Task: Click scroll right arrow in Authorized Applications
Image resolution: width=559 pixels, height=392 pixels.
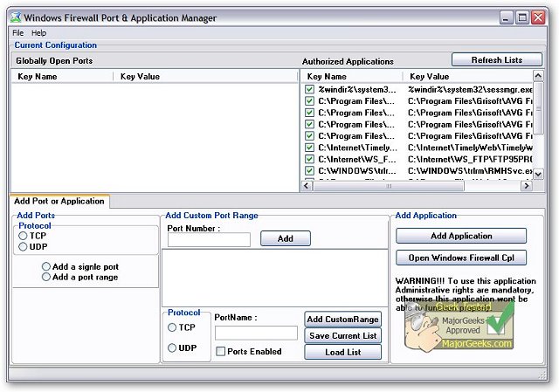Action: (526, 186)
